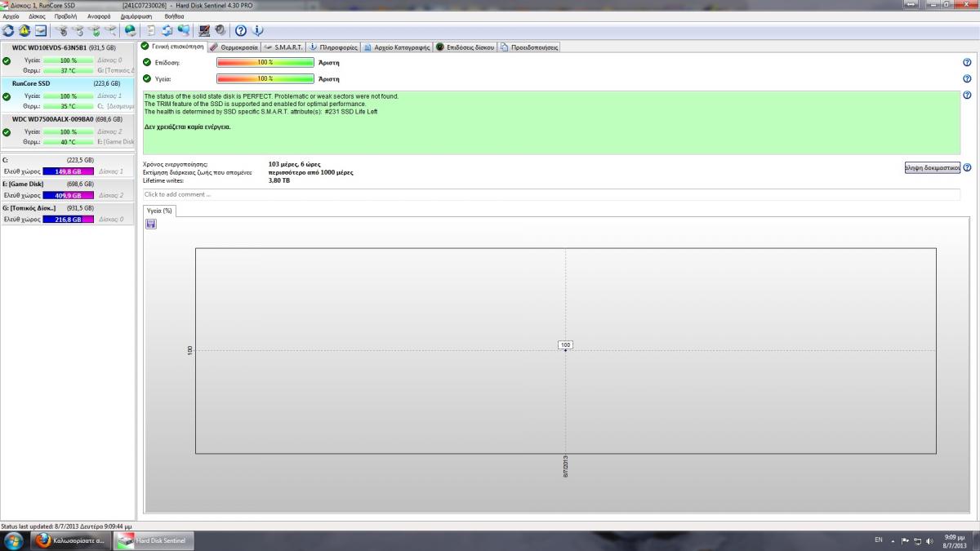Click the 149,8 GB free space bar

click(x=68, y=171)
